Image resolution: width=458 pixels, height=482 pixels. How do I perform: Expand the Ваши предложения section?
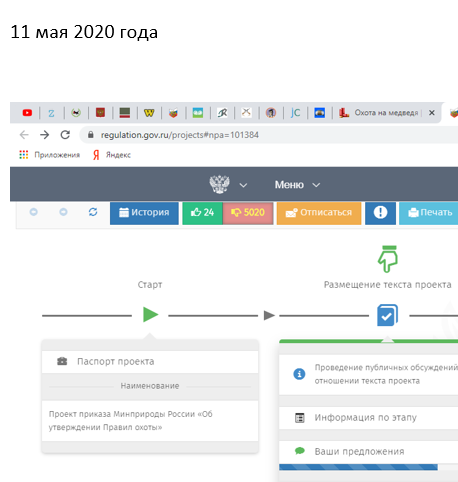click(x=368, y=452)
